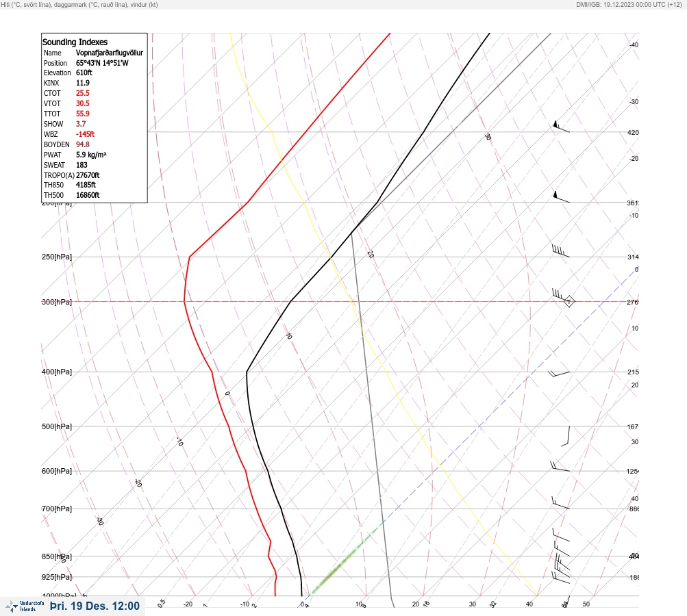Click the Veðurstofa Íslands logo
Screen dimensions: 687x616
tap(25, 606)
